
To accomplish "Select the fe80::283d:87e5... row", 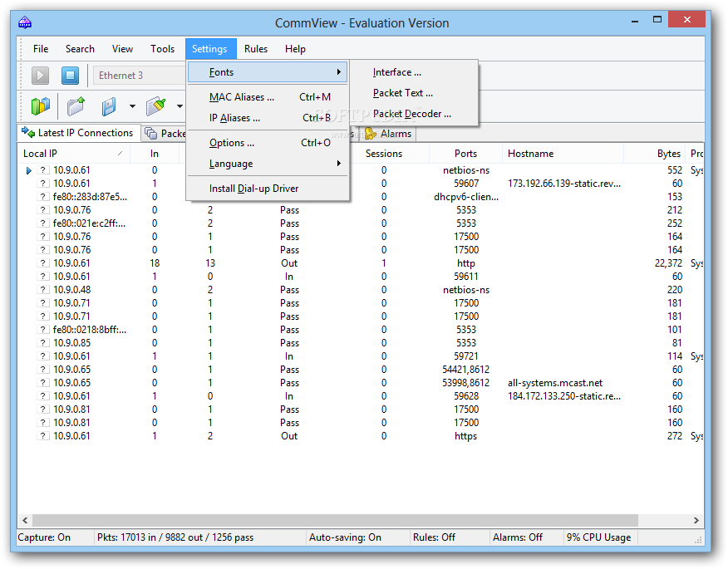I will pyautogui.click(x=362, y=197).
